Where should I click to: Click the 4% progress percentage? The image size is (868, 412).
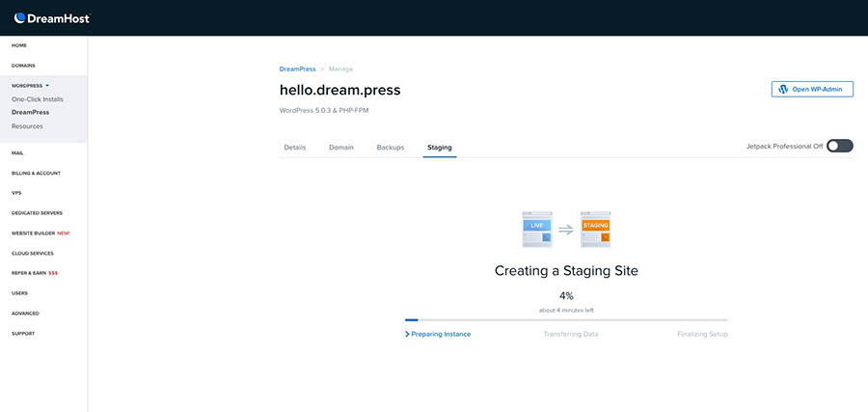pyautogui.click(x=566, y=295)
